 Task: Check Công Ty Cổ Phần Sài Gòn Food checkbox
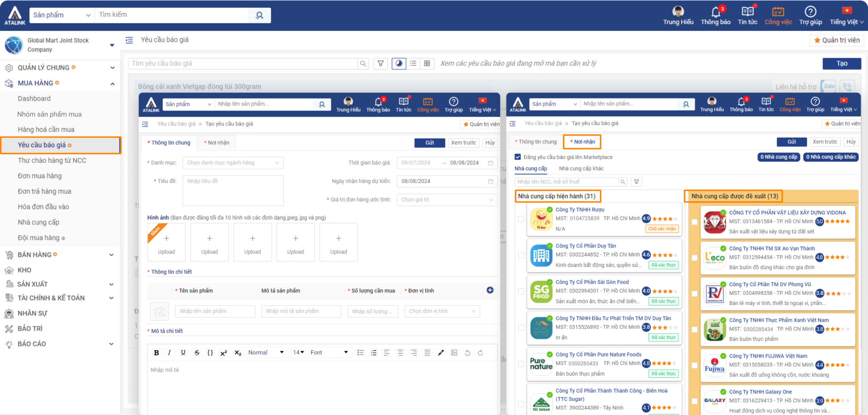click(x=521, y=291)
